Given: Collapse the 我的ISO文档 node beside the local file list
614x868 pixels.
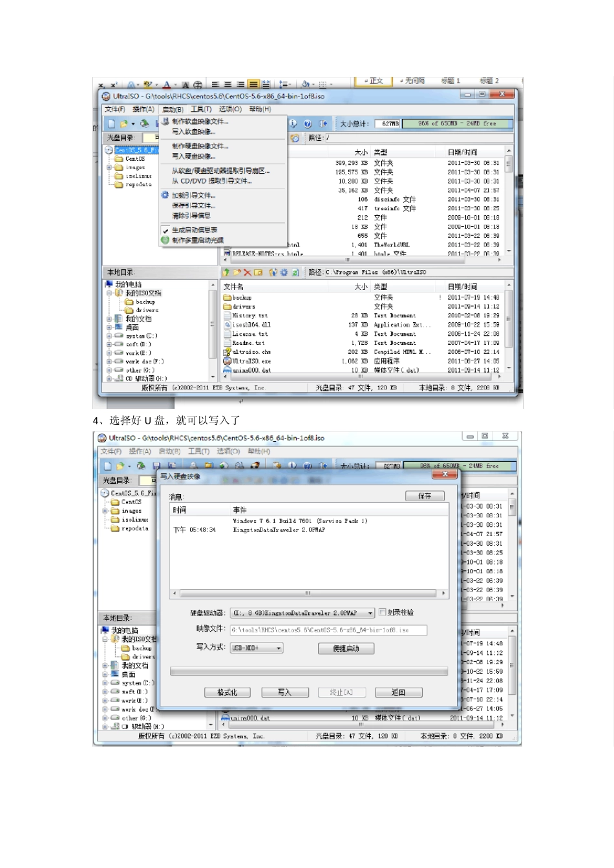Looking at the screenshot, I should [109, 293].
